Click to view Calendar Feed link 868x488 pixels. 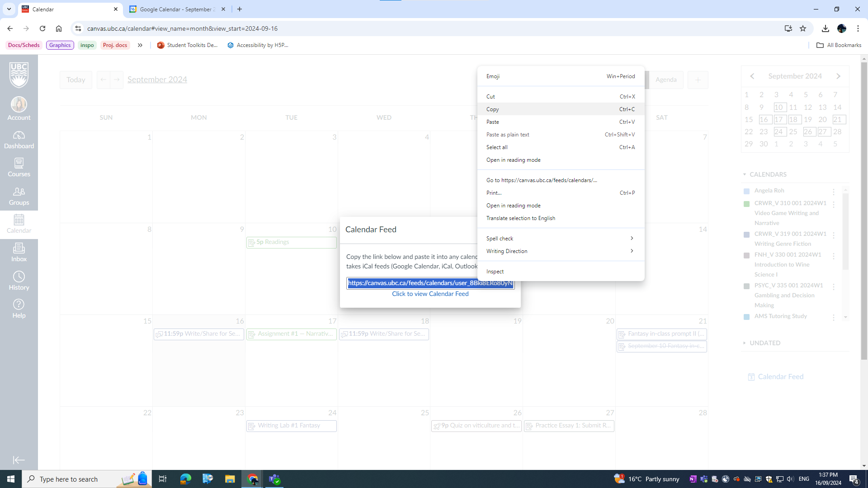[x=430, y=294]
